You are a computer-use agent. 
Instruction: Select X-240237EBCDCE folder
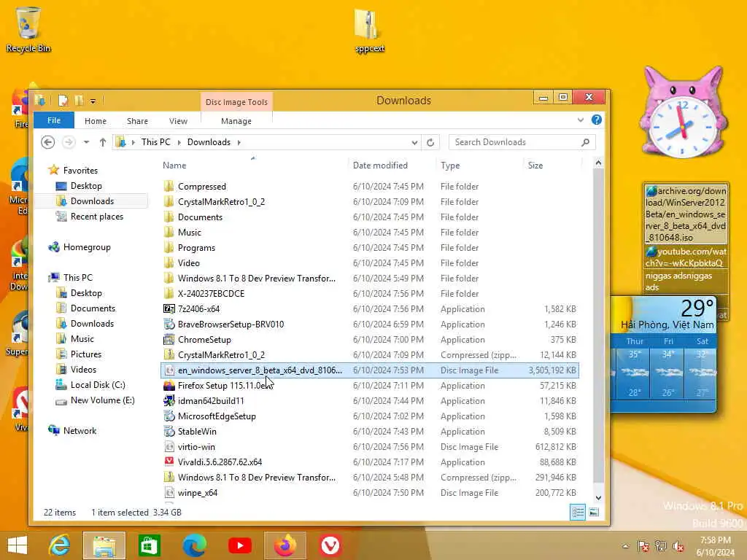click(370, 294)
